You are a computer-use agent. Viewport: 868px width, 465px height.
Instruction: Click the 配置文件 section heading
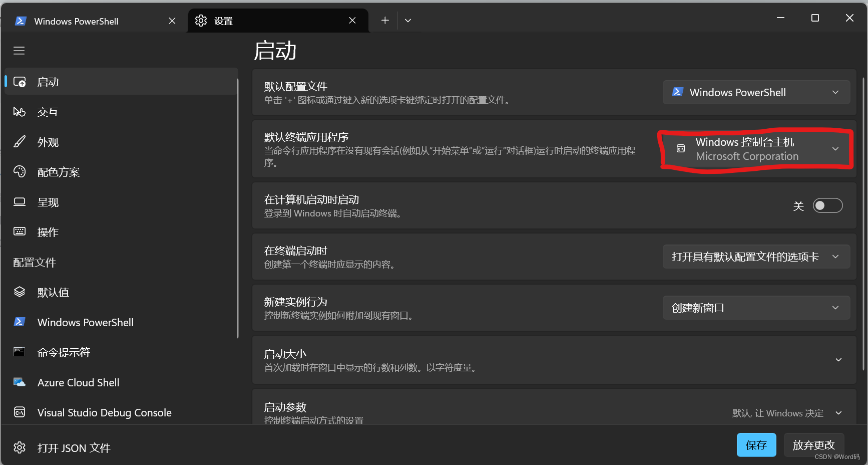35,262
